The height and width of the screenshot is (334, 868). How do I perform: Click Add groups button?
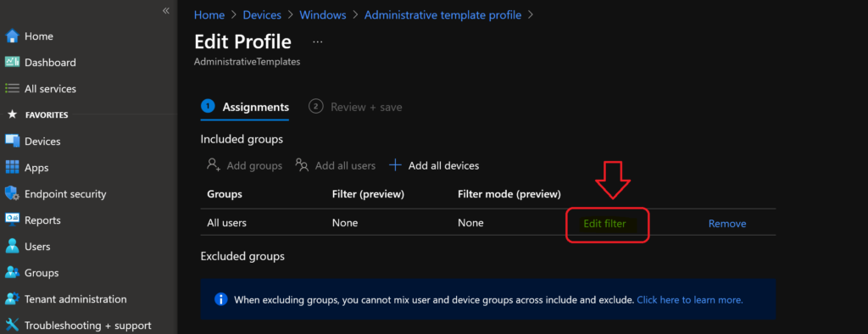pos(245,165)
